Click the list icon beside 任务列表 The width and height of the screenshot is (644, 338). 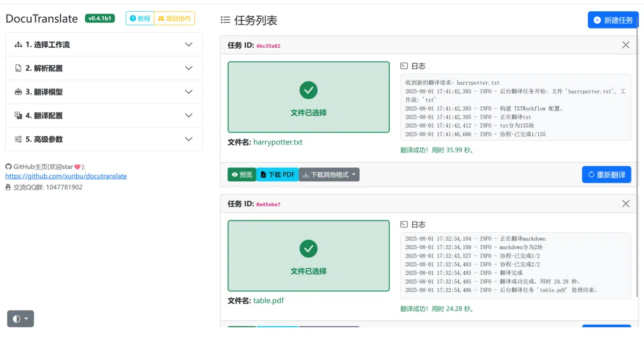tap(225, 20)
